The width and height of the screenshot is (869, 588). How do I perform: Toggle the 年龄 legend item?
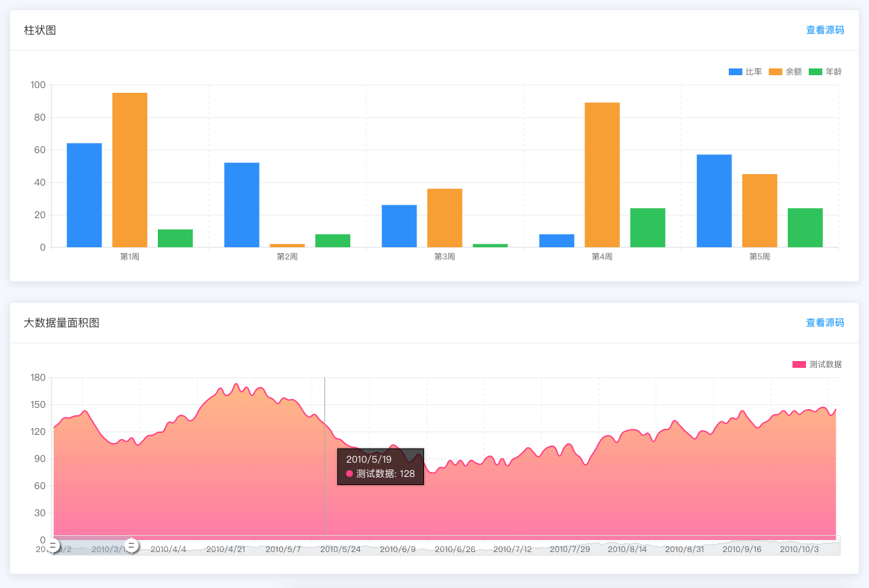click(x=825, y=72)
